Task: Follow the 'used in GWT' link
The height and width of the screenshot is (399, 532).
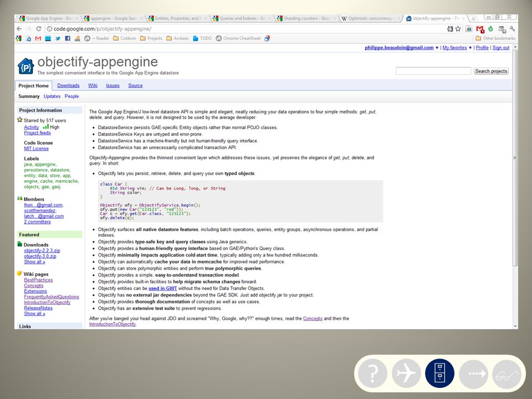Action: [163, 288]
